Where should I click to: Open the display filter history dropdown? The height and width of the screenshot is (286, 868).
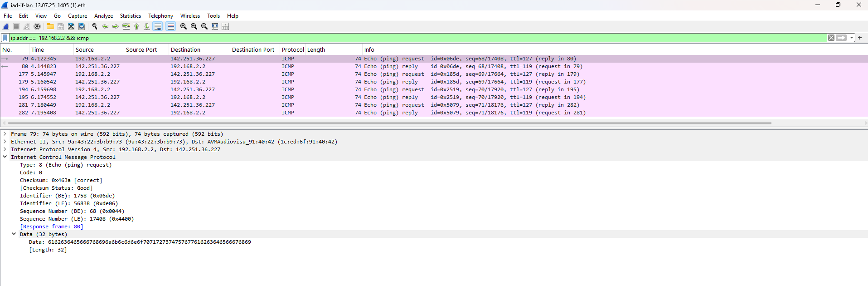click(x=852, y=38)
